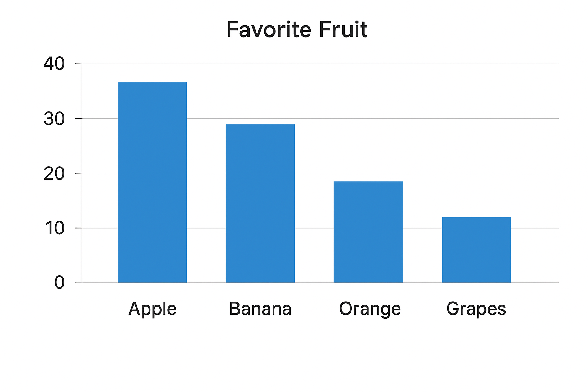The image size is (588, 392).
Task: Click the Orange bar
Action: click(368, 232)
